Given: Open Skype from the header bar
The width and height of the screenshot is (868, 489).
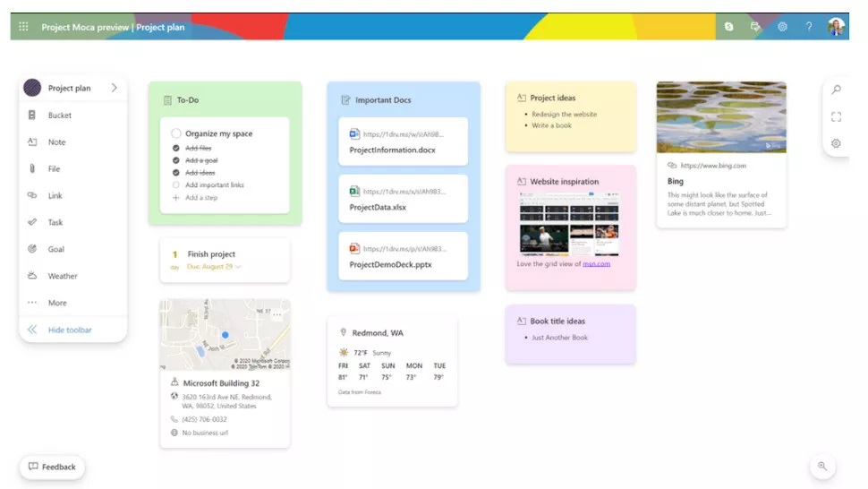Looking at the screenshot, I should tap(728, 27).
